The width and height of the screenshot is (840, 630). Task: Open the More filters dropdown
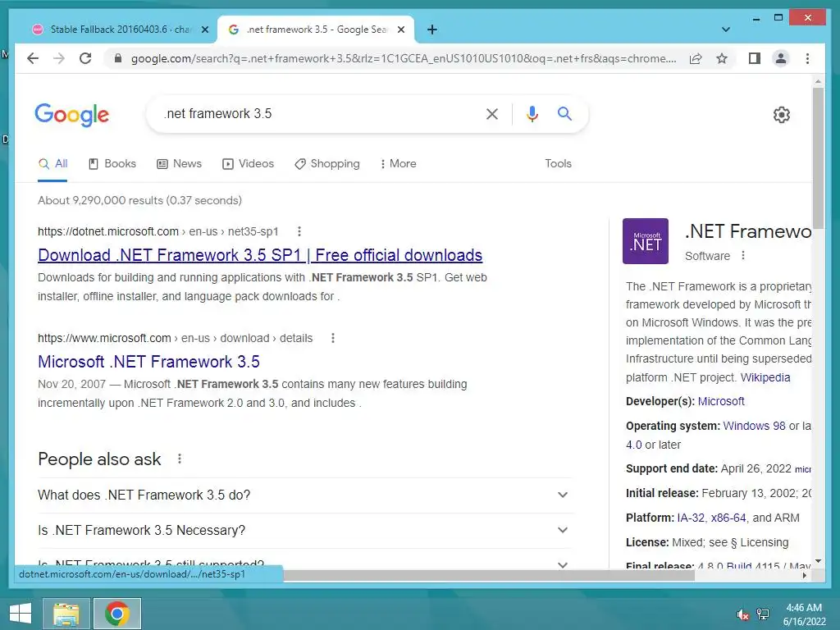pyautogui.click(x=398, y=164)
